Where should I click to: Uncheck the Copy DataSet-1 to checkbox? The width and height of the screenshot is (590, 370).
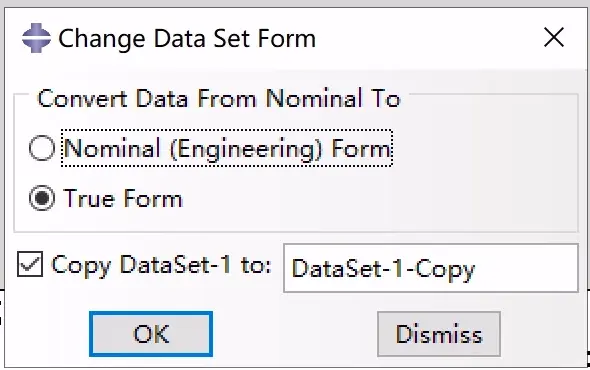30,265
